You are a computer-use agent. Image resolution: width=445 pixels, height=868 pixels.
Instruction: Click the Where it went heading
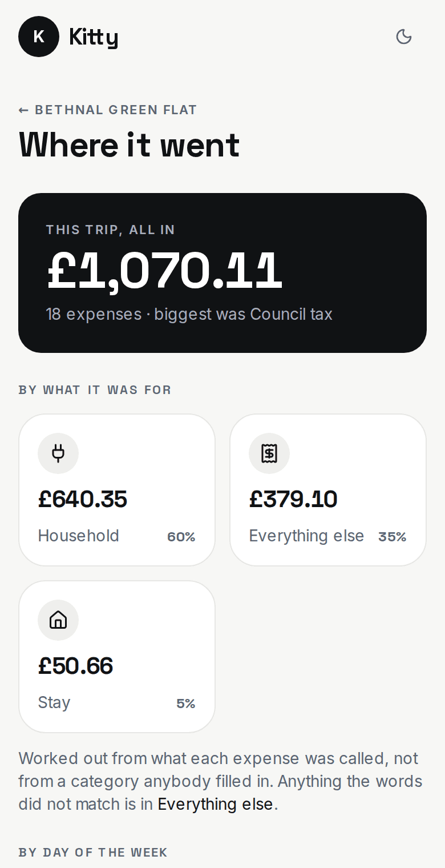130,144
